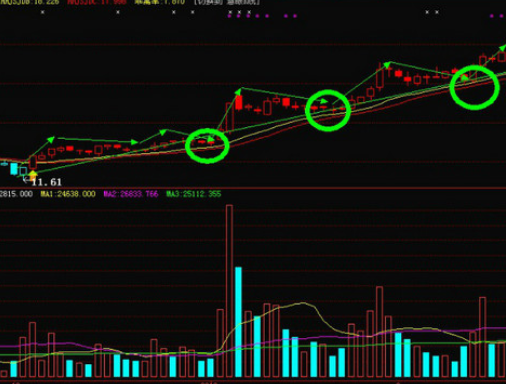Click the yellow moving average label top-left

(x=30, y=2)
